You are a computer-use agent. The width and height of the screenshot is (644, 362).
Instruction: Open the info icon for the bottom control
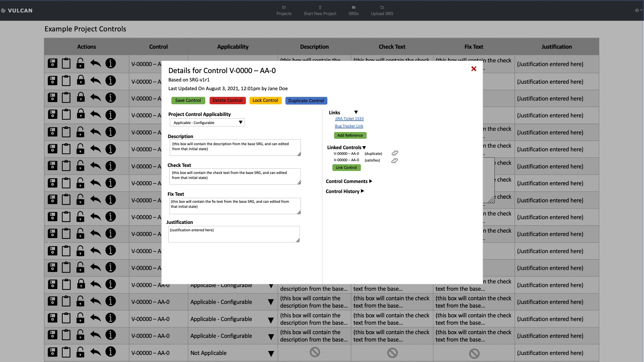[x=111, y=352]
